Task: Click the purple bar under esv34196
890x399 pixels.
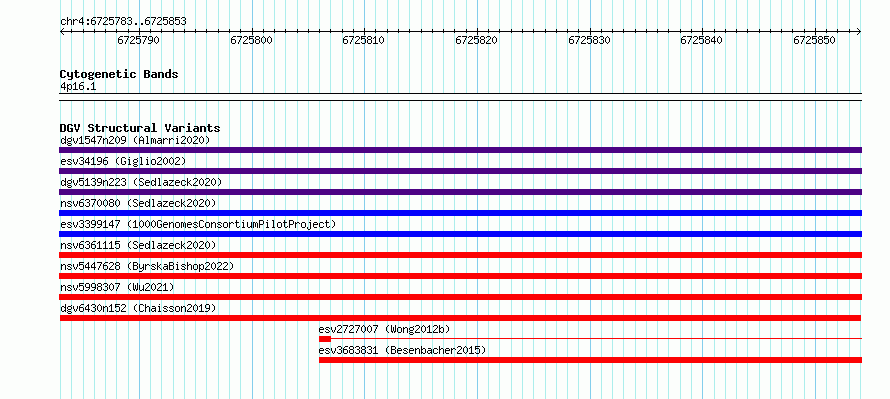Action: pyautogui.click(x=460, y=171)
